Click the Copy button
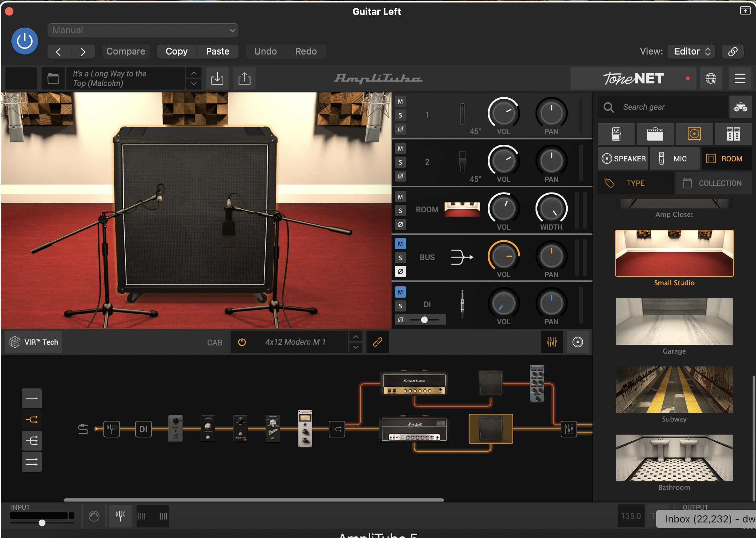 click(x=177, y=52)
